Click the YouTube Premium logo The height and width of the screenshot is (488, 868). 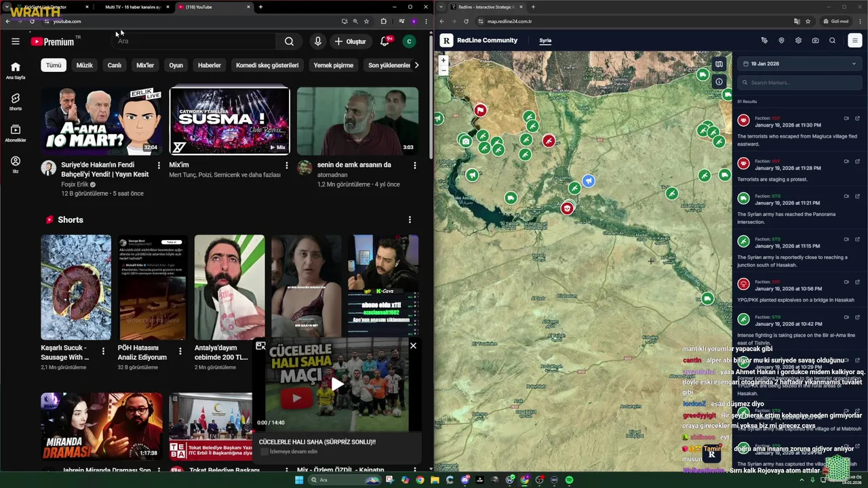[52, 41]
